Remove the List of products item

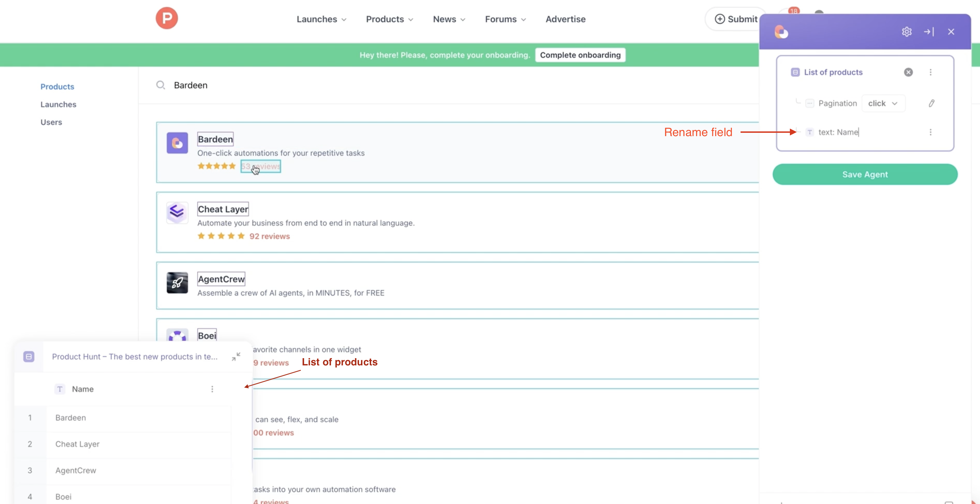(x=908, y=72)
